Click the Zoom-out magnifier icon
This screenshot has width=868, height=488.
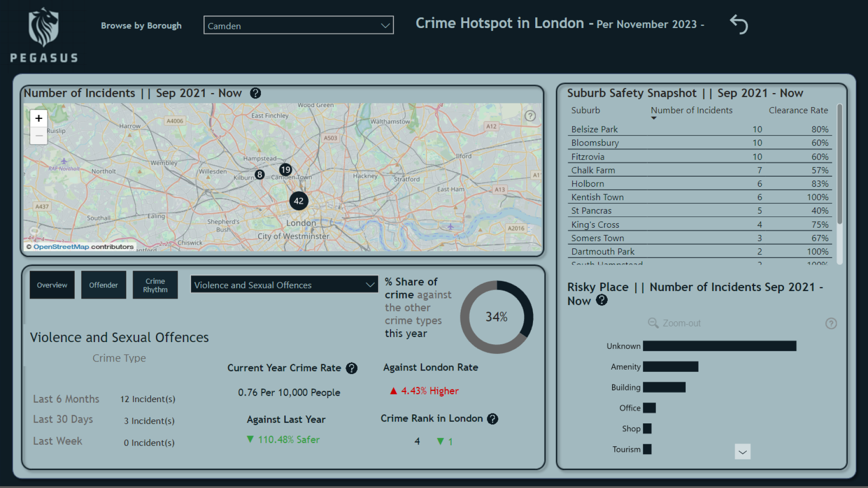click(x=653, y=323)
